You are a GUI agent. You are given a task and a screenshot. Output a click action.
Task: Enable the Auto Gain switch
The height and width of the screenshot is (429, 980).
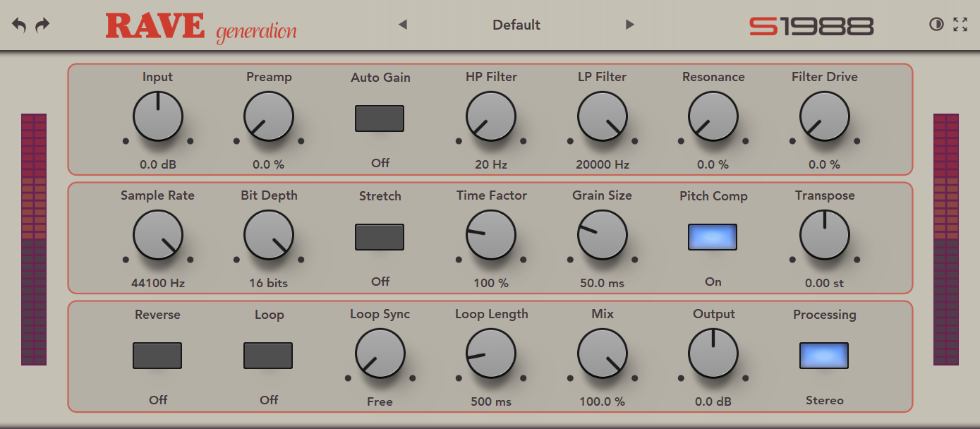380,119
